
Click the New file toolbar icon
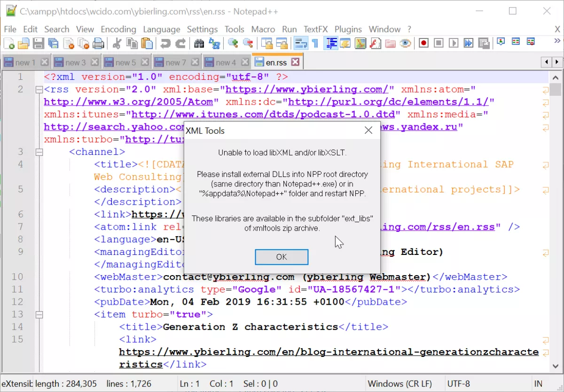coord(9,44)
